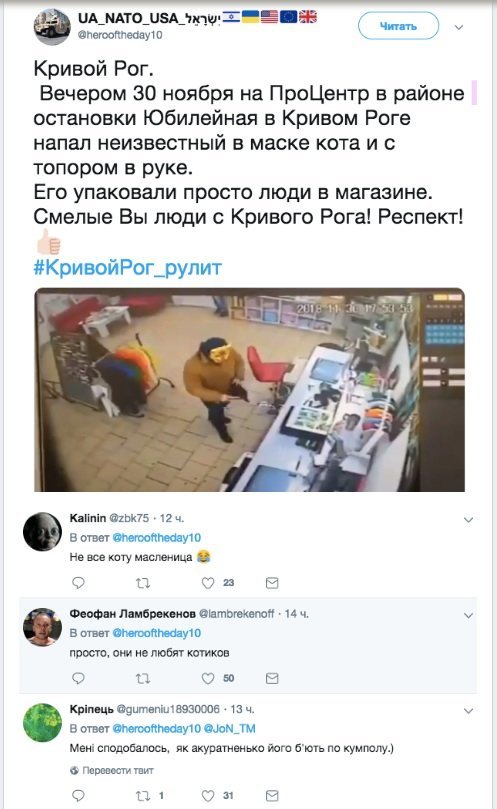The height and width of the screenshot is (809, 497).
Task: Send Kalinin's comment via direct message
Action: pyautogui.click(x=272, y=583)
